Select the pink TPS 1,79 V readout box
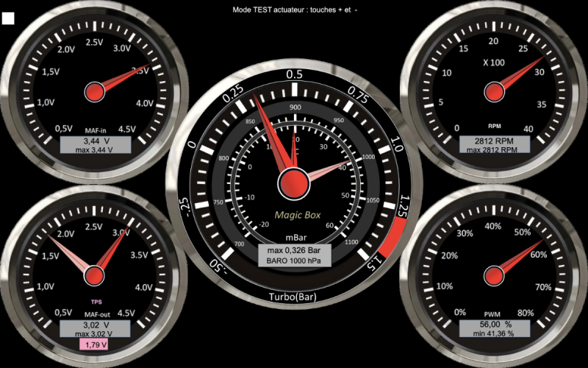 point(96,344)
